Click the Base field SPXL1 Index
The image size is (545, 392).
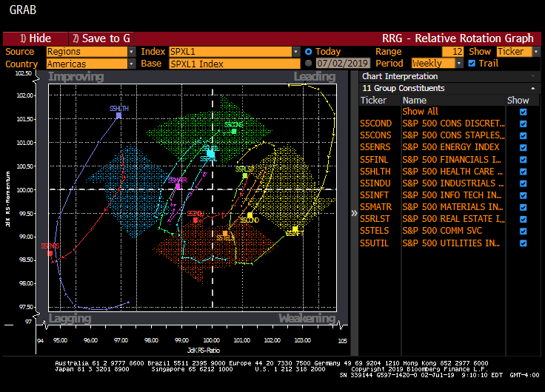click(x=235, y=64)
